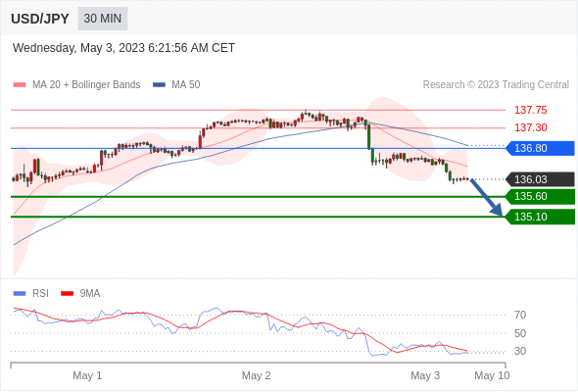Image resolution: width=578 pixels, height=392 pixels.
Task: Click the blue downward forecast arrow
Action: tap(486, 197)
